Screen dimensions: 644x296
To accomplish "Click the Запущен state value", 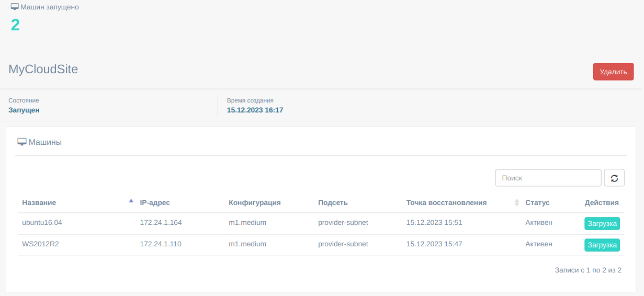I will pyautogui.click(x=24, y=110).
